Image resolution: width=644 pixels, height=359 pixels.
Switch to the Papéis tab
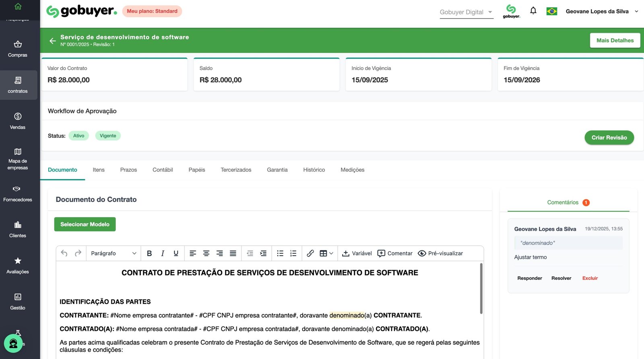[x=197, y=170]
